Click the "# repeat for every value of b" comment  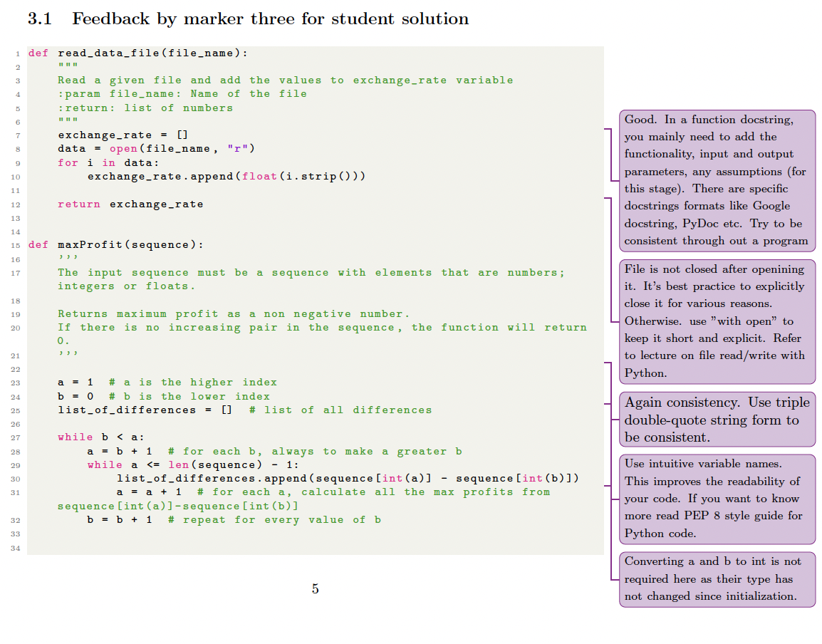coord(274,519)
